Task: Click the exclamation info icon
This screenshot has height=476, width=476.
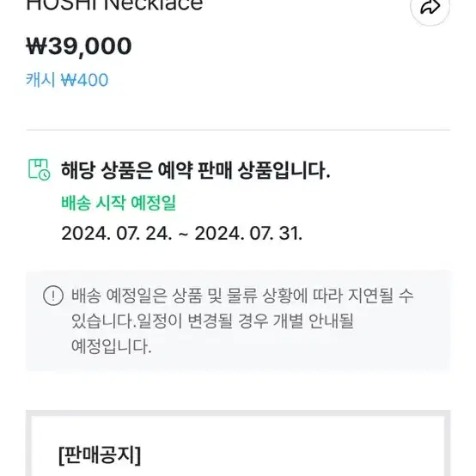Action: pos(53,295)
